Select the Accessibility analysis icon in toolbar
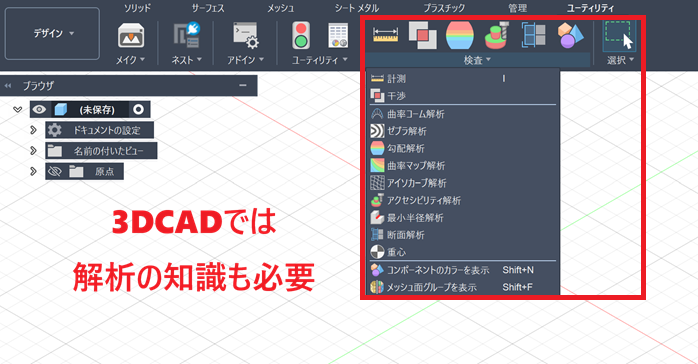Viewport: 698px width, 364px height. [x=497, y=35]
